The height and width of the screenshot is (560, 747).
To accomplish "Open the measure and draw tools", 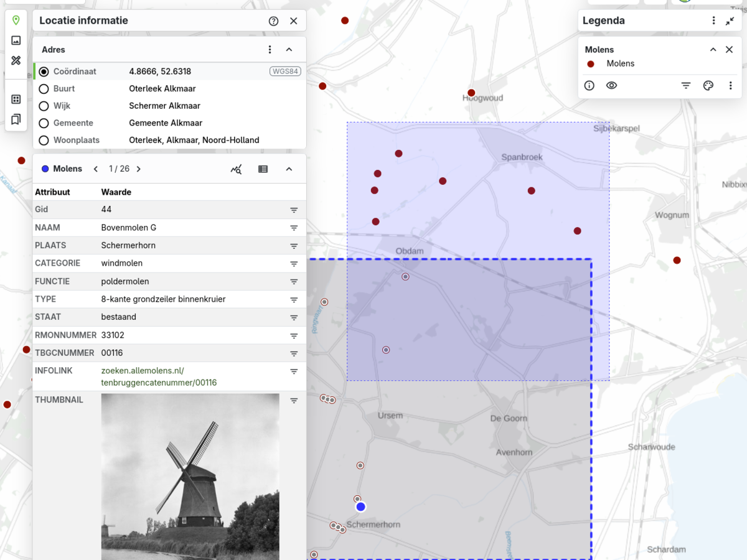I will 16,60.
